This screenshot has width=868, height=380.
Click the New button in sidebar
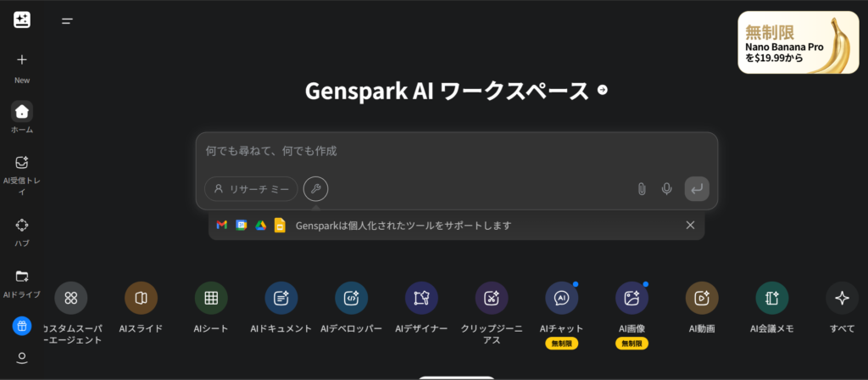tap(22, 60)
